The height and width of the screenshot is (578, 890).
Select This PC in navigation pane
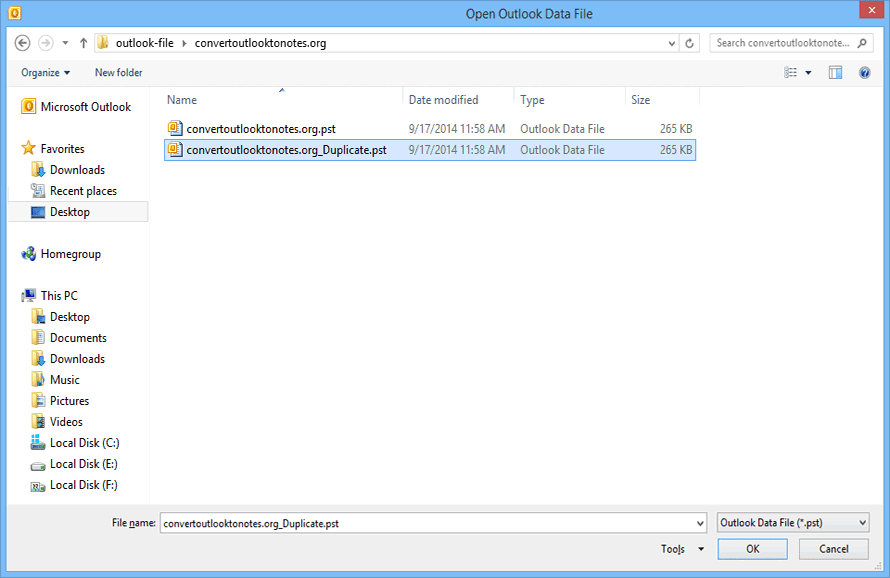tap(49, 296)
